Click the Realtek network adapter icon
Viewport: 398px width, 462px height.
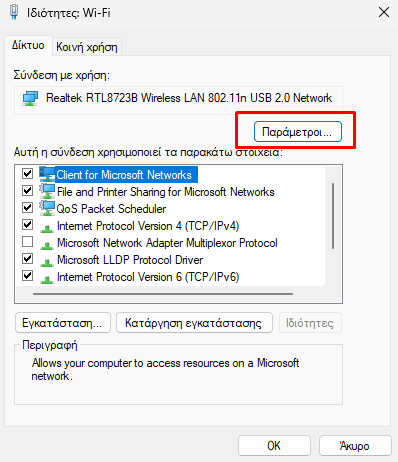tap(30, 99)
